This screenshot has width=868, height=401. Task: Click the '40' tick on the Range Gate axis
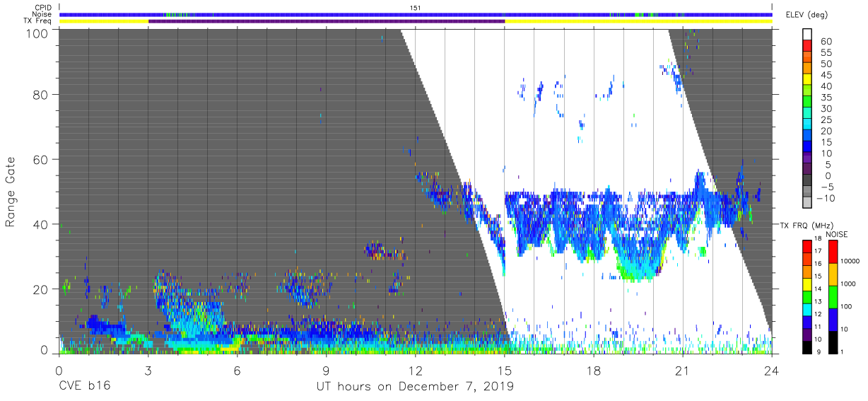coord(42,224)
